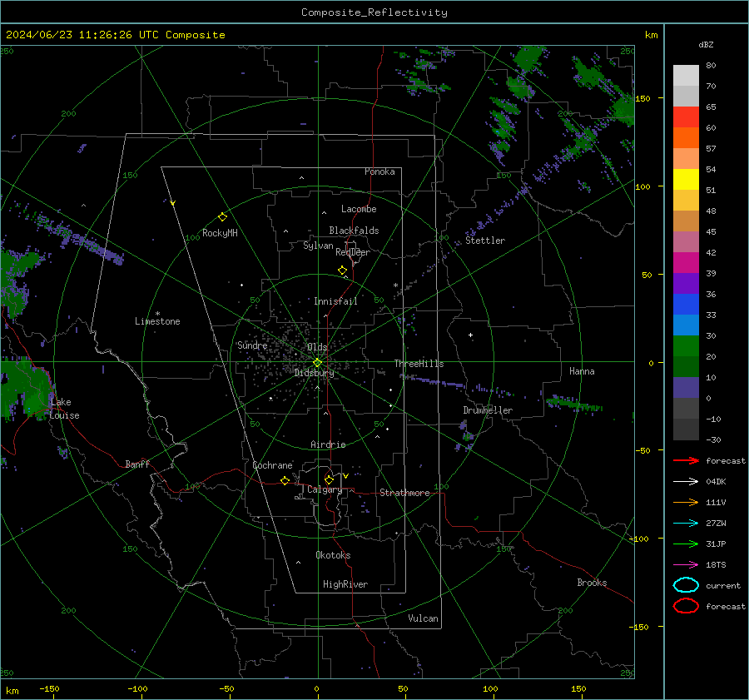Image resolution: width=749 pixels, height=700 pixels.
Task: Click the yellow diamond marker near RockyMH
Action: pos(222,217)
